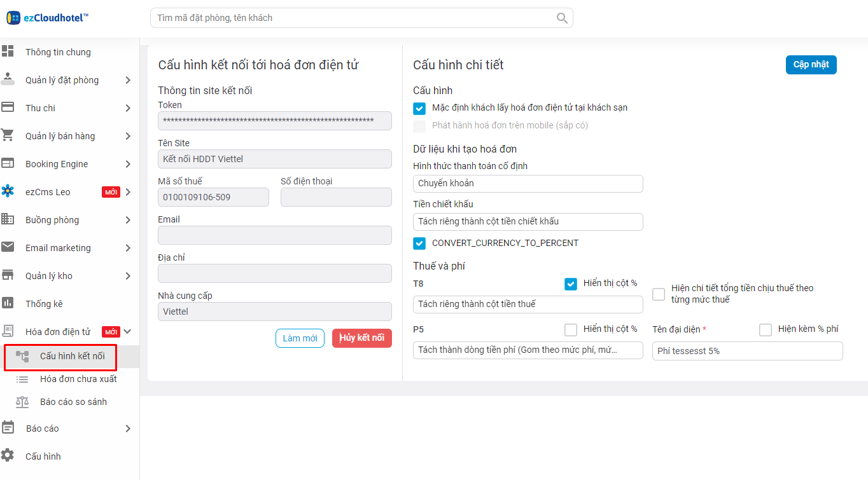Screen dimensions: 868x480
Task: Click the Cập nhật button
Action: click(811, 65)
